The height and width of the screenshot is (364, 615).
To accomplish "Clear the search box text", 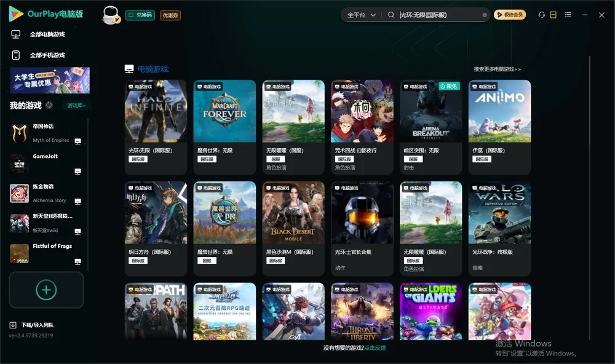I will point(485,15).
